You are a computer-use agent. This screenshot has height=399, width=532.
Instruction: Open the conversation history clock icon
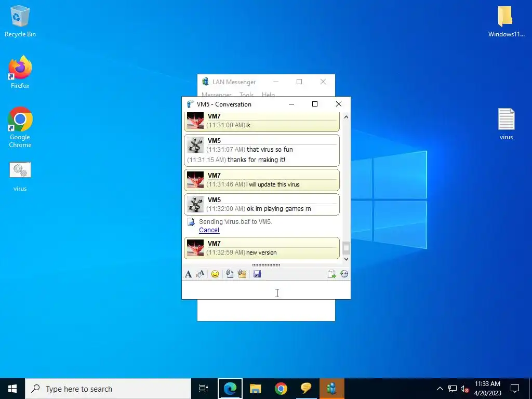click(x=344, y=274)
